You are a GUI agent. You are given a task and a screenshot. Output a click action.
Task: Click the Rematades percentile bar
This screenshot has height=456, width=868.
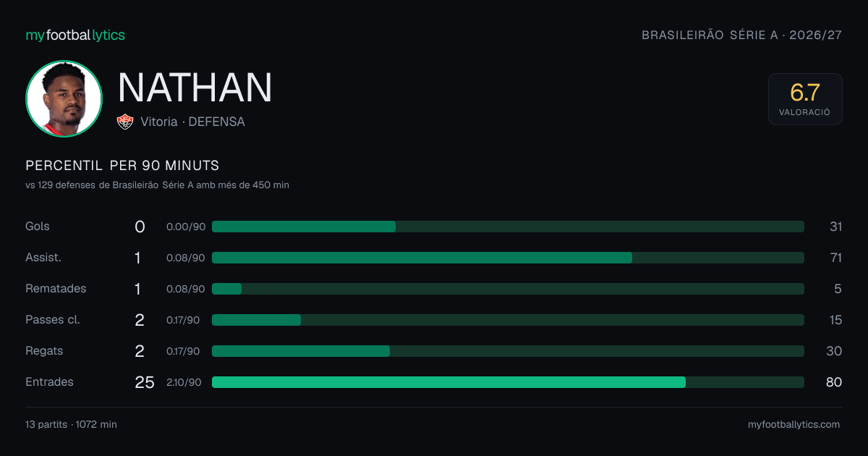point(508,289)
